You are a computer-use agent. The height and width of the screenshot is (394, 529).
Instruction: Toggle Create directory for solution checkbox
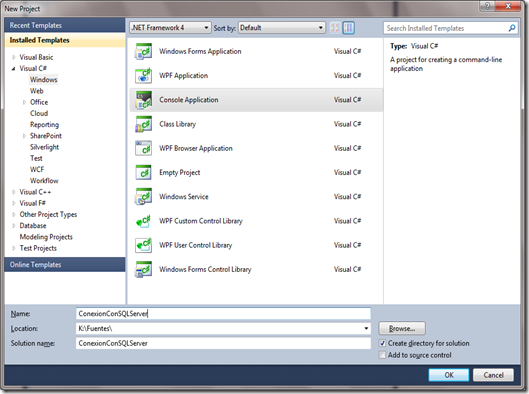[x=382, y=343]
